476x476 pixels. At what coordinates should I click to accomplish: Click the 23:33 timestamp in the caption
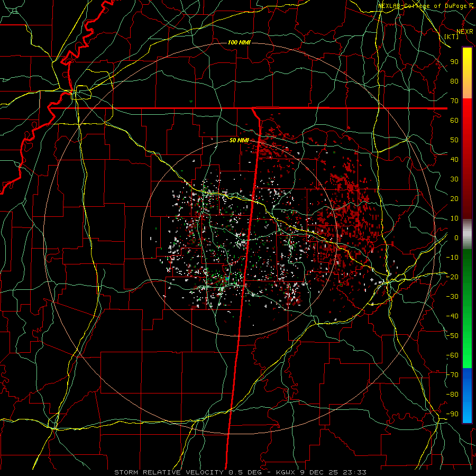(354, 472)
